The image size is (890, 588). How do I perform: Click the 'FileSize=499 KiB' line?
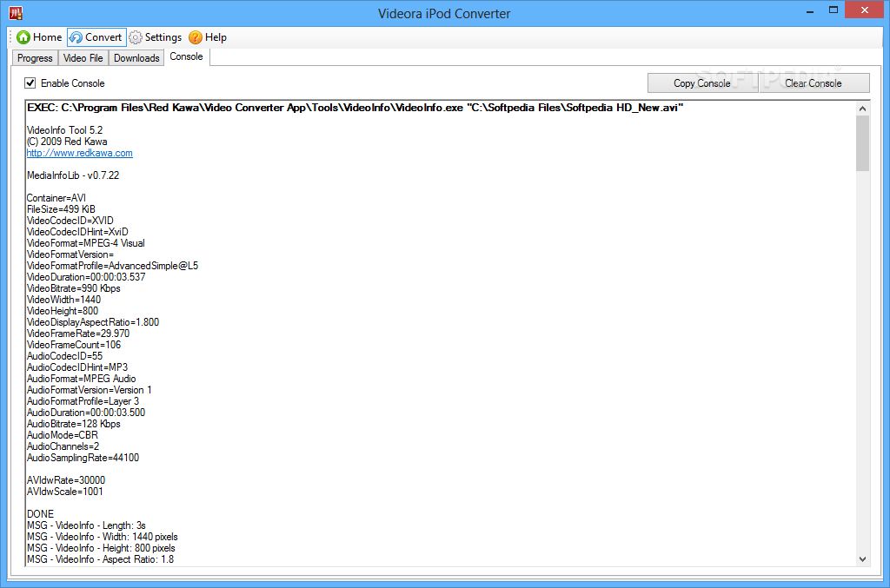(x=61, y=209)
